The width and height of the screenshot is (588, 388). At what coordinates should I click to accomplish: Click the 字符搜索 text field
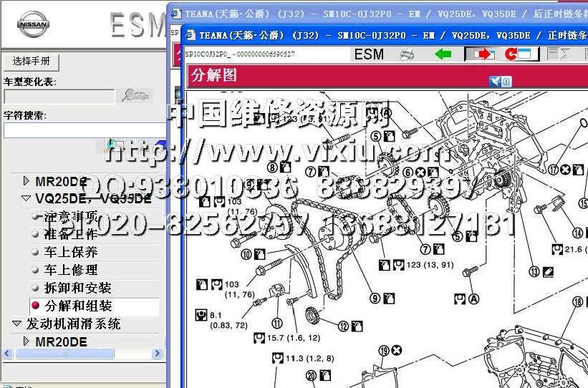pyautogui.click(x=85, y=130)
